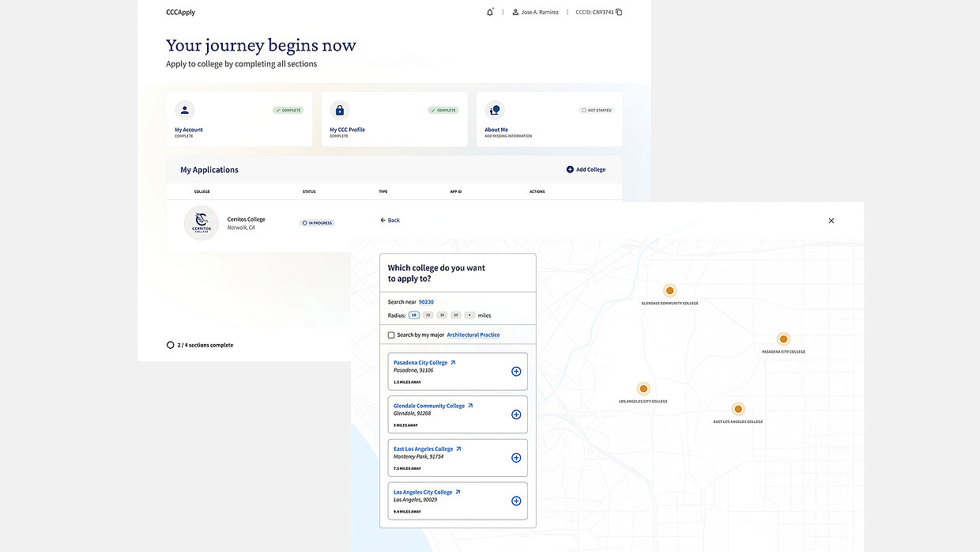980x552 pixels.
Task: Select the Pasadena City College map pin
Action: 783,339
